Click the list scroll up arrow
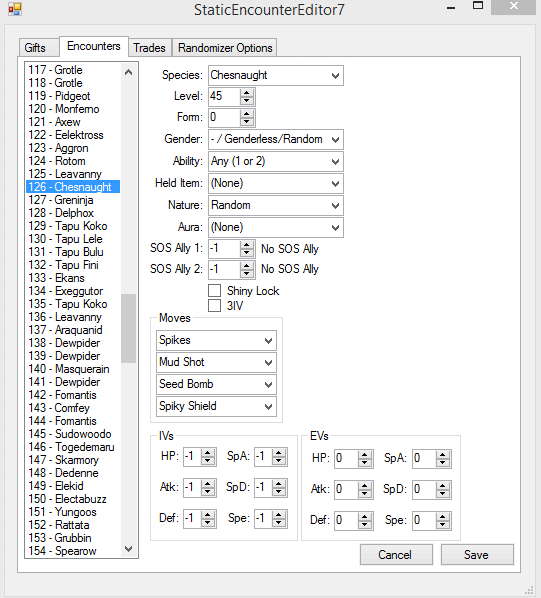The height and width of the screenshot is (598, 541). click(x=128, y=72)
